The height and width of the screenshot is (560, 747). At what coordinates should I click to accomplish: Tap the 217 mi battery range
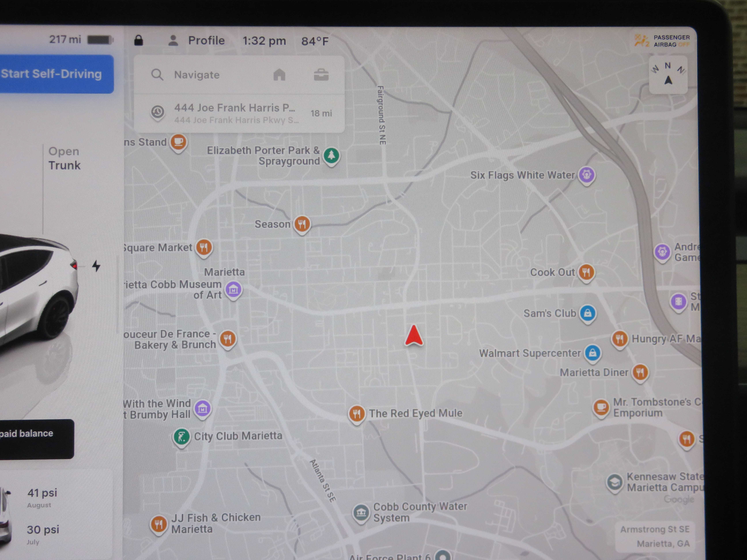[x=65, y=39]
